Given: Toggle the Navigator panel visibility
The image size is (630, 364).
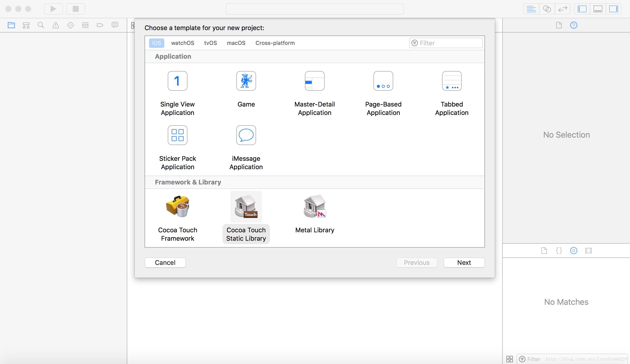Looking at the screenshot, I should [x=582, y=9].
